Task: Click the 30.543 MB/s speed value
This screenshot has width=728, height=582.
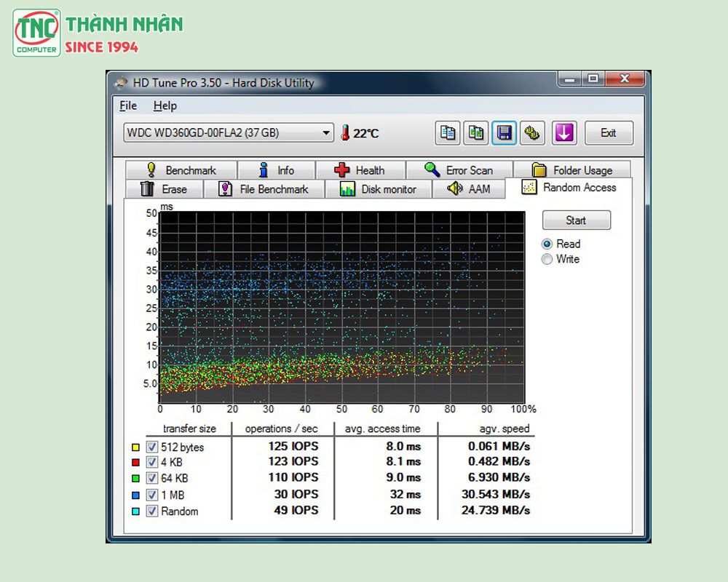Action: coord(496,494)
